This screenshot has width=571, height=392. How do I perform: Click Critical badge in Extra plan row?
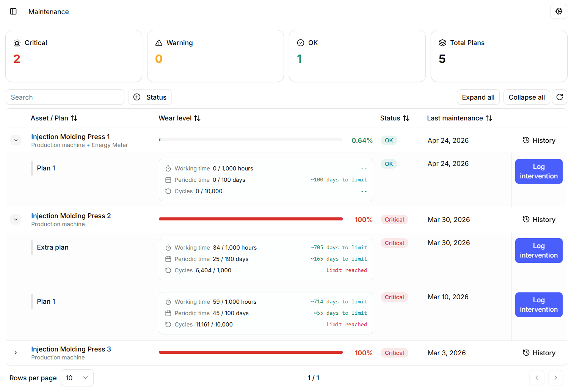(x=394, y=243)
